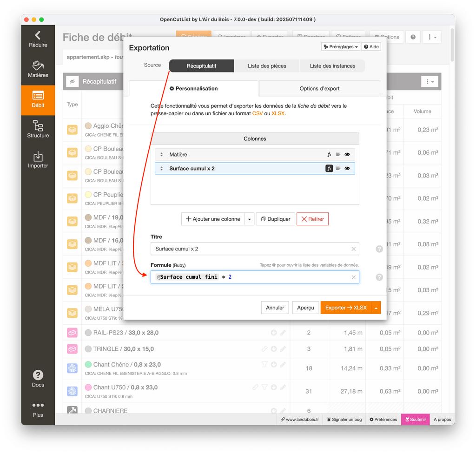The width and height of the screenshot is (476, 453).
Task: Click the Réduire collapse sidebar icon
Action: click(38, 39)
